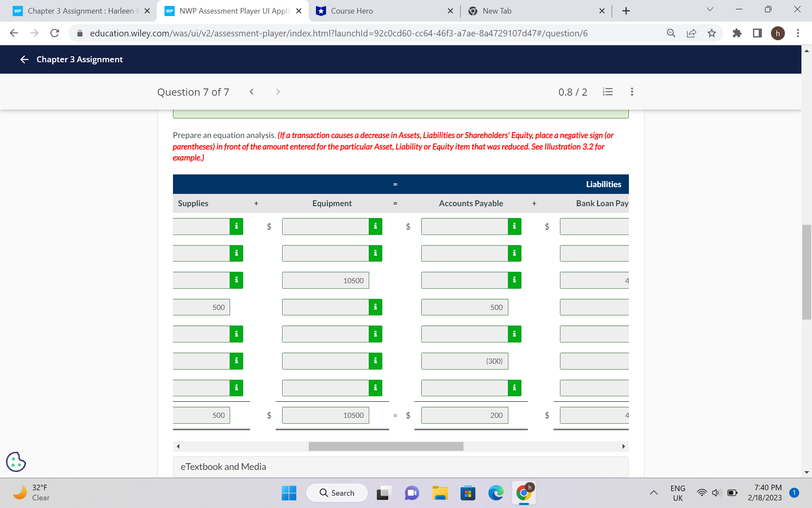
Task: Open the three-dot options menu in the assessment player
Action: pos(632,92)
